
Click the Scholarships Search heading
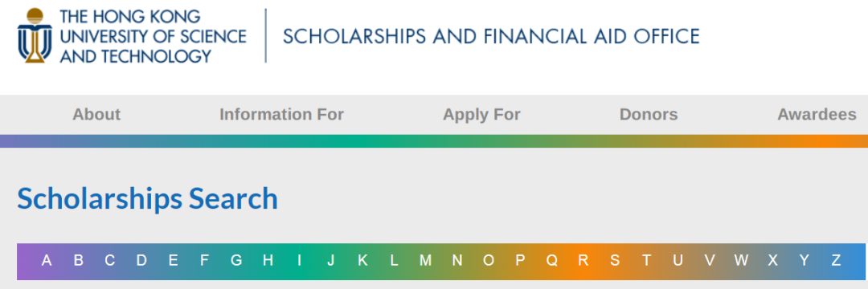[x=147, y=199]
